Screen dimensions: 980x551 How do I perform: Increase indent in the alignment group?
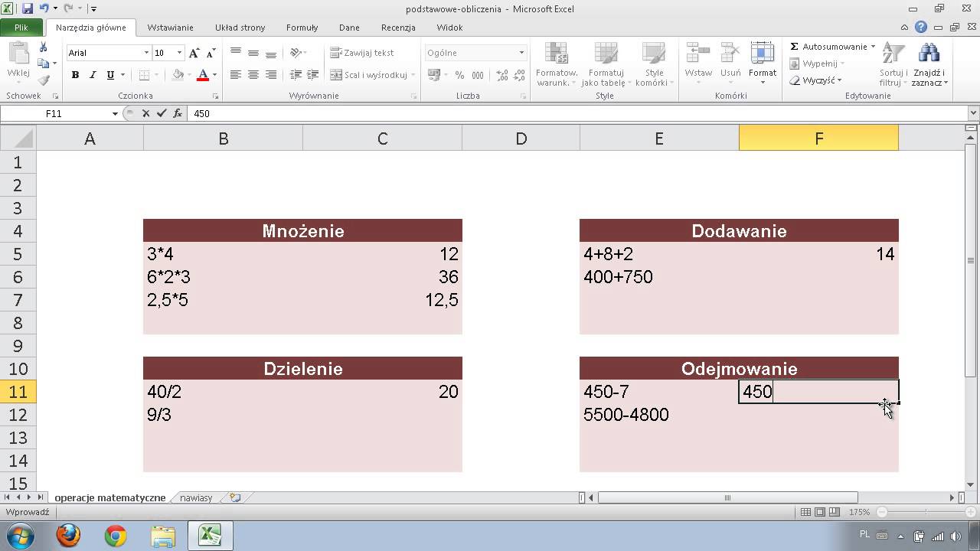[312, 75]
